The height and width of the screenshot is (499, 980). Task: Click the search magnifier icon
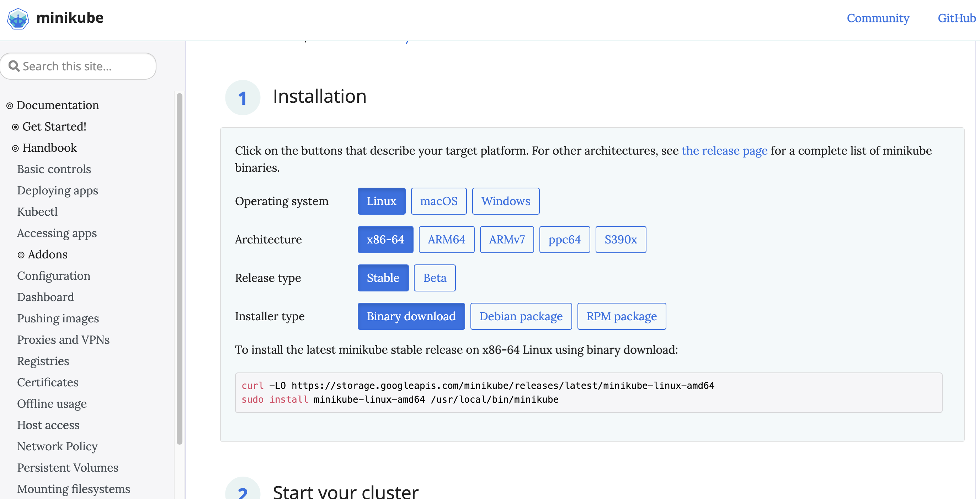pyautogui.click(x=14, y=66)
